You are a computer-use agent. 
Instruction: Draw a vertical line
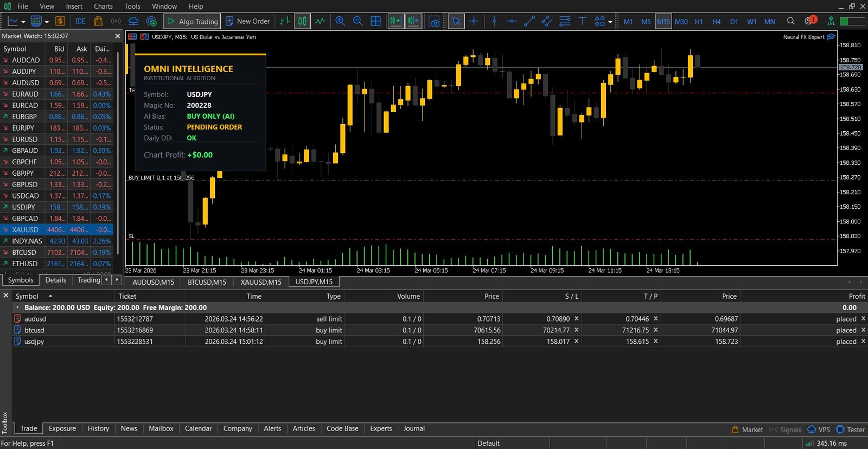[x=494, y=21]
